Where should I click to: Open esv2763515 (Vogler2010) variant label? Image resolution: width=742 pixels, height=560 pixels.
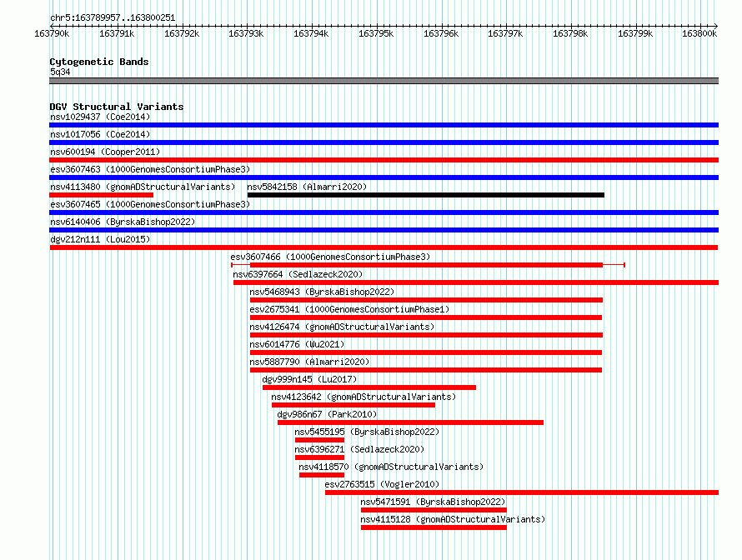(382, 484)
